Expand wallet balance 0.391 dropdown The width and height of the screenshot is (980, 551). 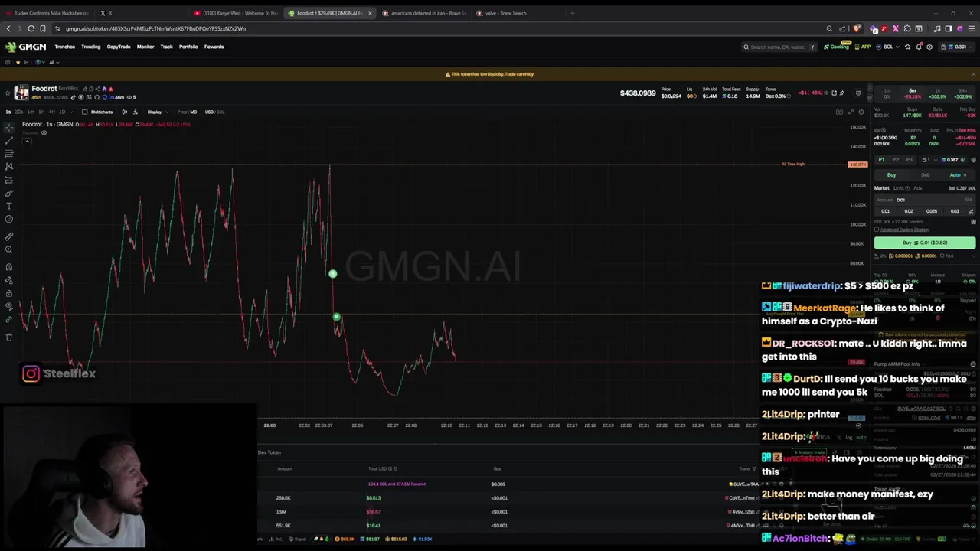pos(957,47)
